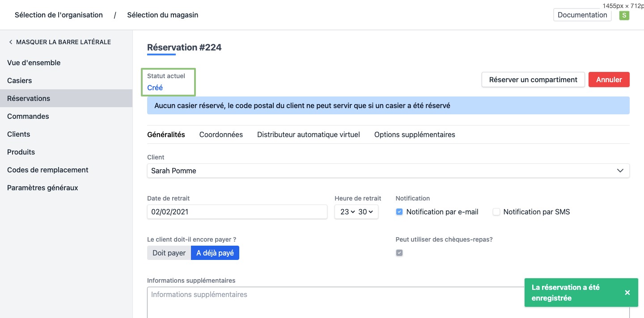Open the Documentation link
Screen dimensions: 644x318
582,15
